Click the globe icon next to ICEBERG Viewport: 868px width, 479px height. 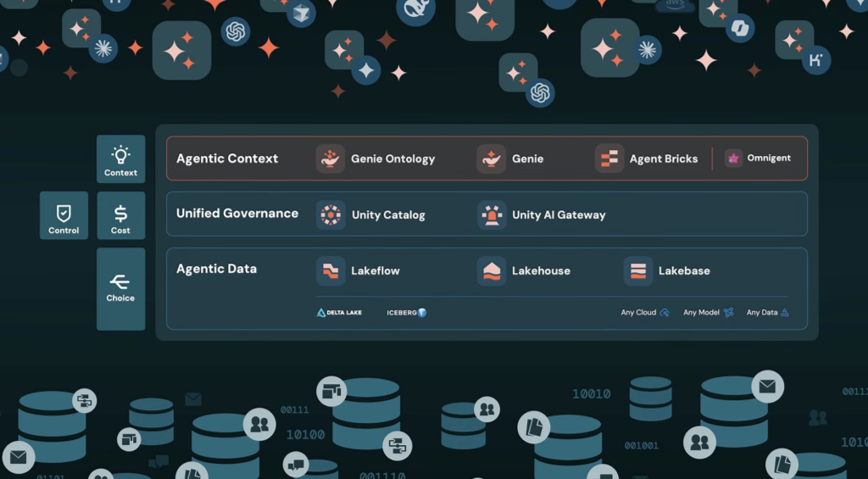tap(422, 312)
